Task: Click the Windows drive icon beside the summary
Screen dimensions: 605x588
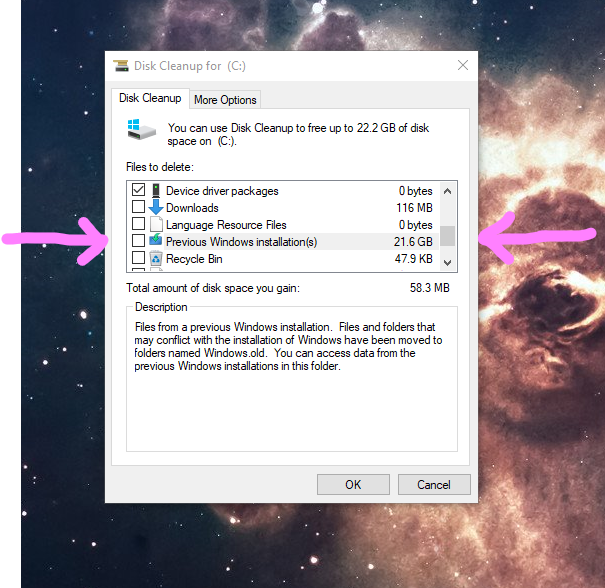Action: pos(141,130)
